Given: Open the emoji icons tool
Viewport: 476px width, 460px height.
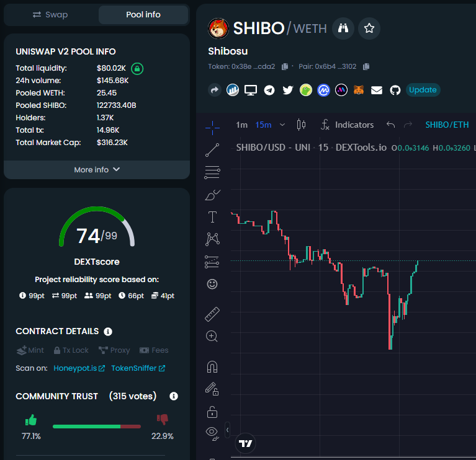Looking at the screenshot, I should click(212, 284).
